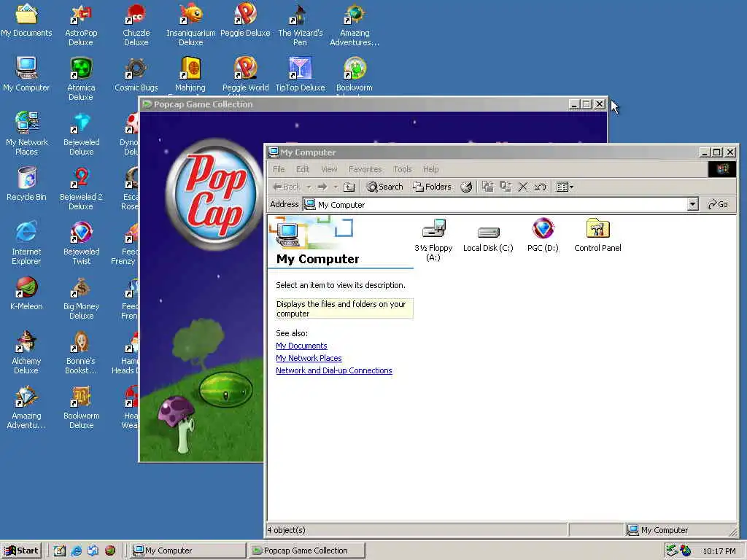Select K-Meleon desktop shortcut
Viewport: 747px width, 560px height.
coord(27,293)
